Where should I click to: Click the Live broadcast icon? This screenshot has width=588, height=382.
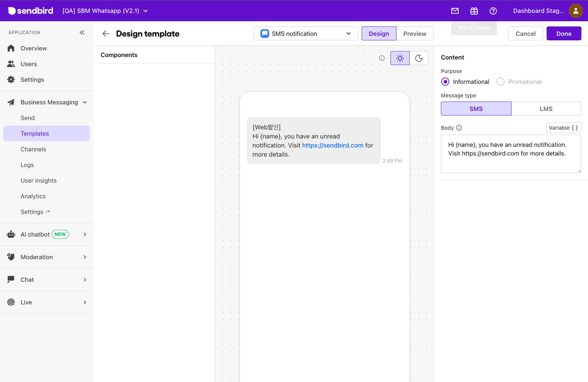pyautogui.click(x=11, y=302)
